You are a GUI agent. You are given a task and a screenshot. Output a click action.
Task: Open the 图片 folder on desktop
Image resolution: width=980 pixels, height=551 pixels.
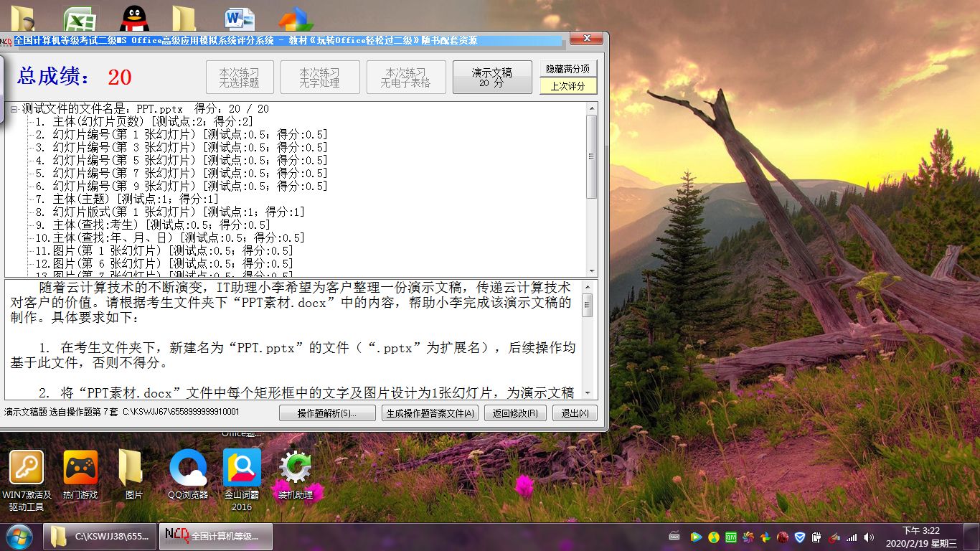pyautogui.click(x=133, y=468)
